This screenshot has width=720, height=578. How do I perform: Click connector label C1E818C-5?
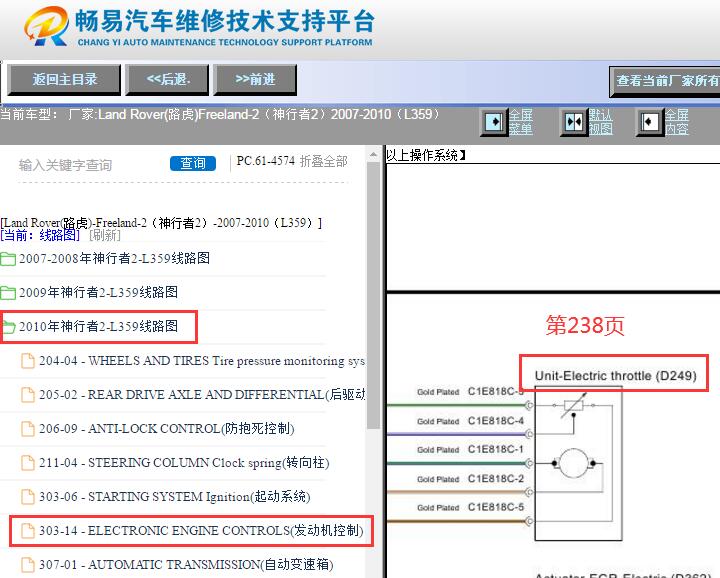click(495, 507)
